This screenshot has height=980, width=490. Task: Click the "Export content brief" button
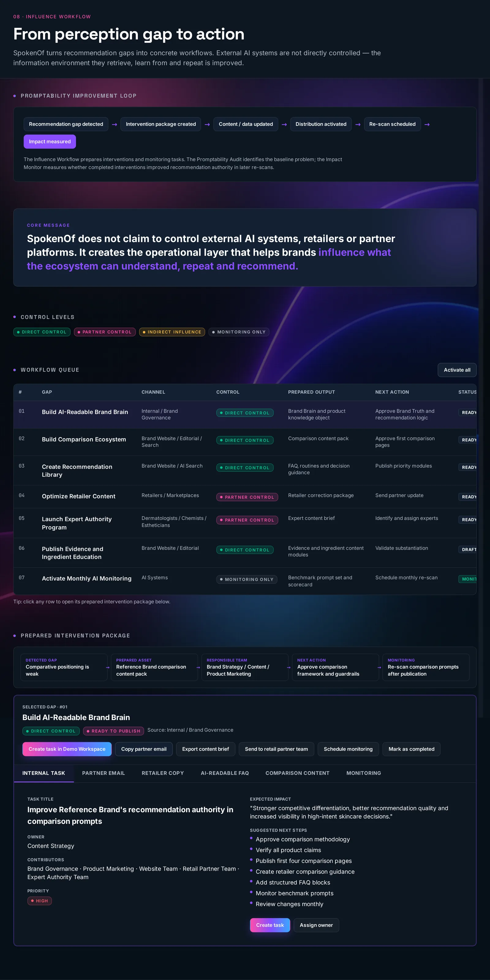205,749
